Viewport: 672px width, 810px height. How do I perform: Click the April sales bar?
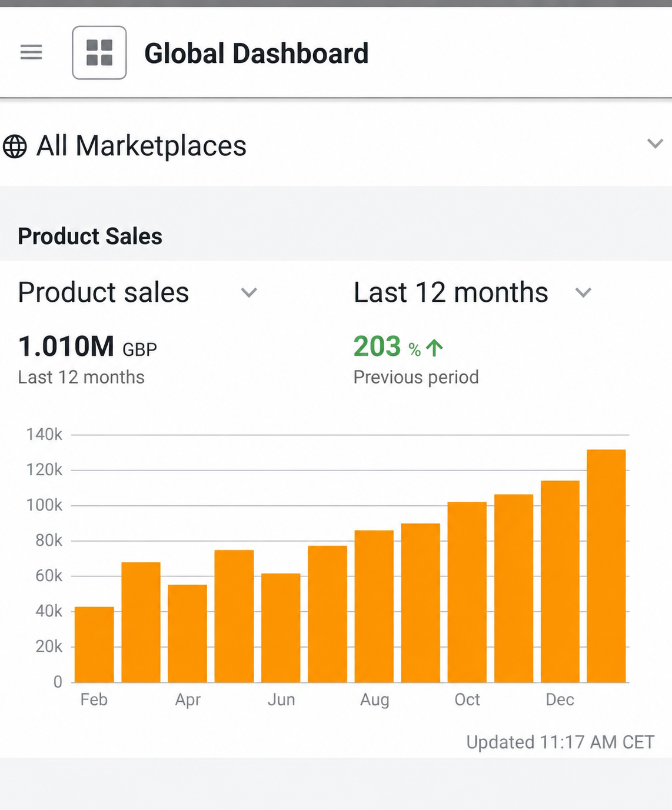pos(187,634)
